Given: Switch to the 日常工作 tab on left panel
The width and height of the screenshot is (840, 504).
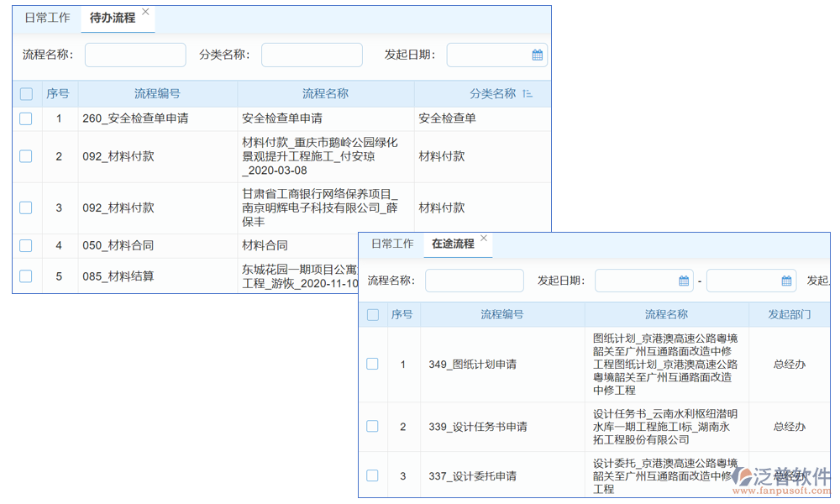Looking at the screenshot, I should (46, 18).
